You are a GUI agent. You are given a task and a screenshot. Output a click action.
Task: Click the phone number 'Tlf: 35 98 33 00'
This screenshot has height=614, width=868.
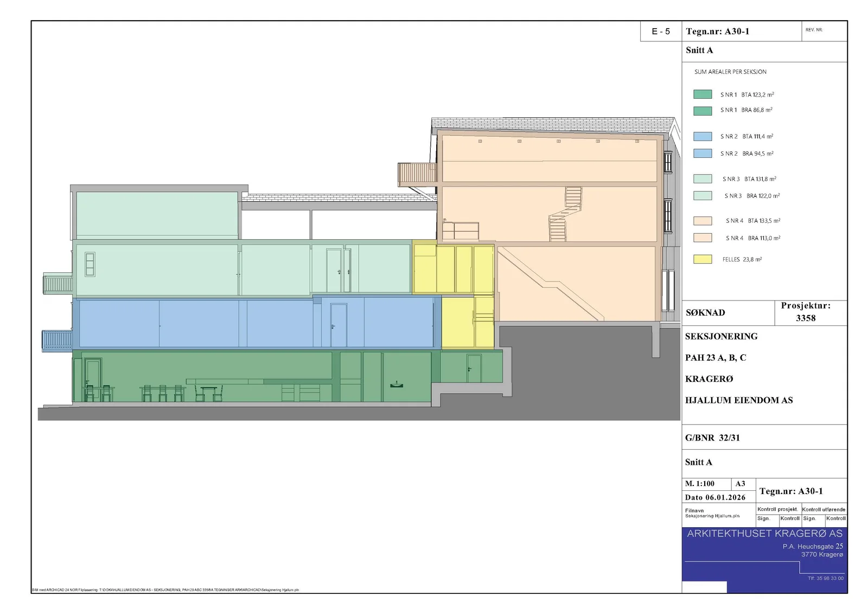825,578
